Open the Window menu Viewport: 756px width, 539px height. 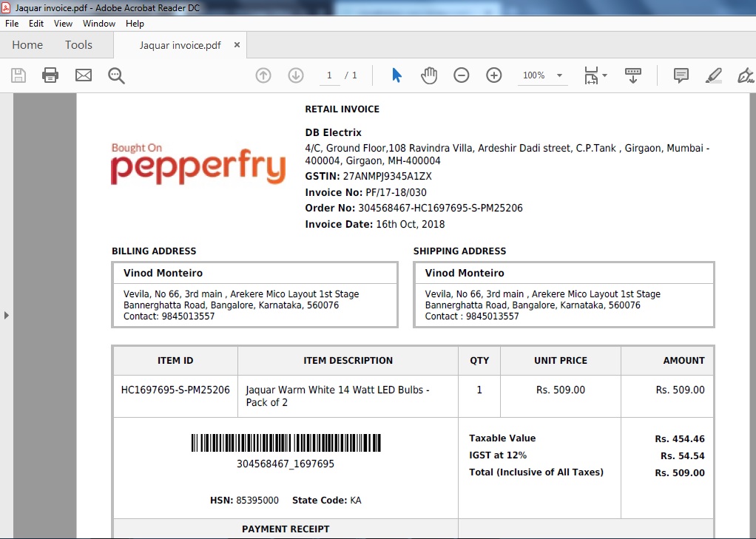(98, 24)
